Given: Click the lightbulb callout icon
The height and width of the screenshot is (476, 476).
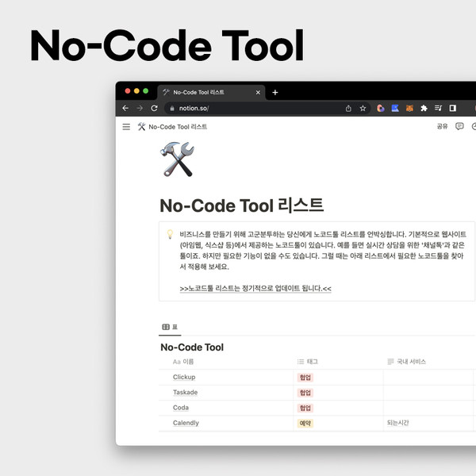Looking at the screenshot, I should 170,234.
